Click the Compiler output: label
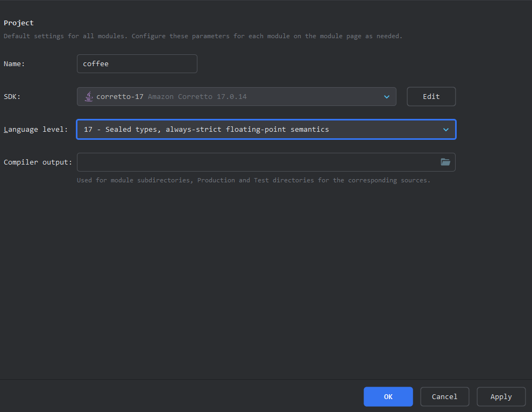Image resolution: width=532 pixels, height=412 pixels. (38, 162)
